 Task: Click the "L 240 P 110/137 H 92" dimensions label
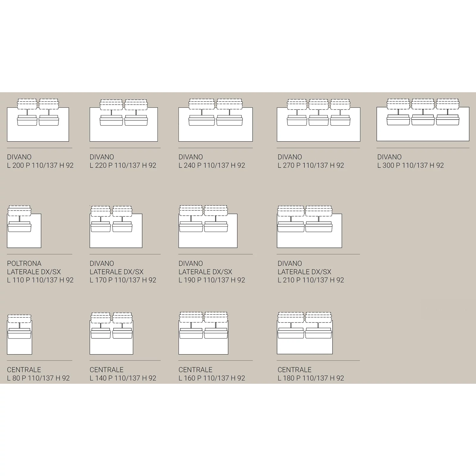tap(212, 165)
